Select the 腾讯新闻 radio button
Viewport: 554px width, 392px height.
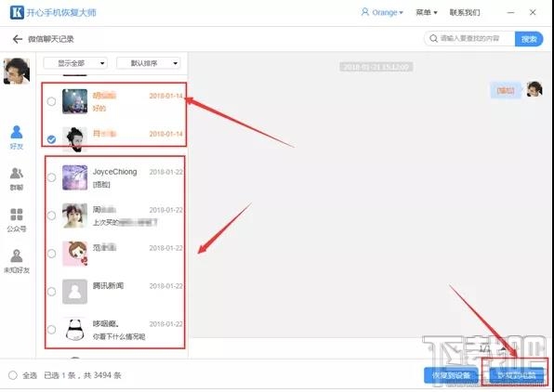[51, 292]
